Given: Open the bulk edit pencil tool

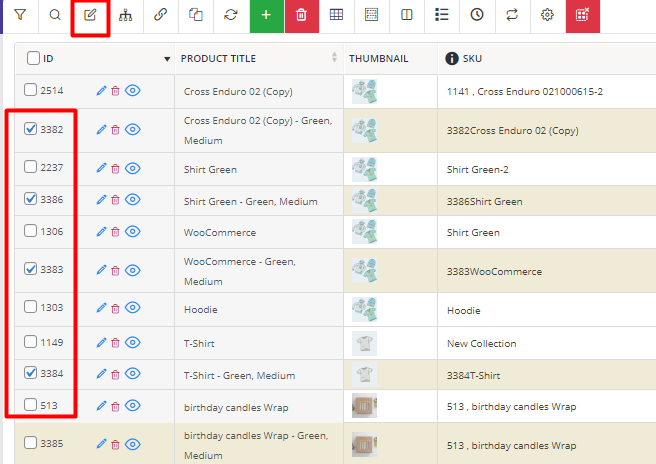Looking at the screenshot, I should (x=90, y=15).
